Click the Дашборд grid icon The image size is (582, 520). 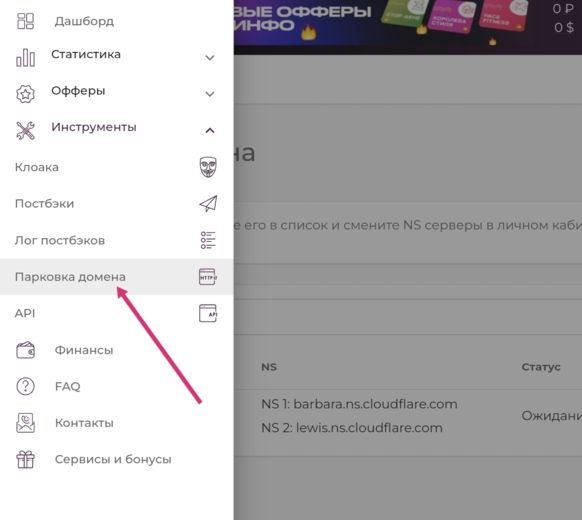[25, 21]
